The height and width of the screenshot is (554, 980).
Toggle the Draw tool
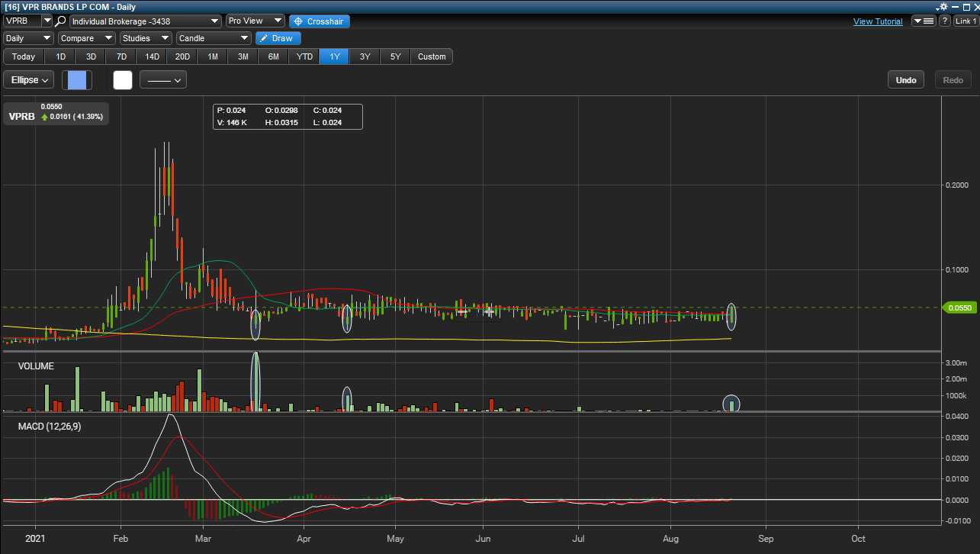(x=278, y=38)
